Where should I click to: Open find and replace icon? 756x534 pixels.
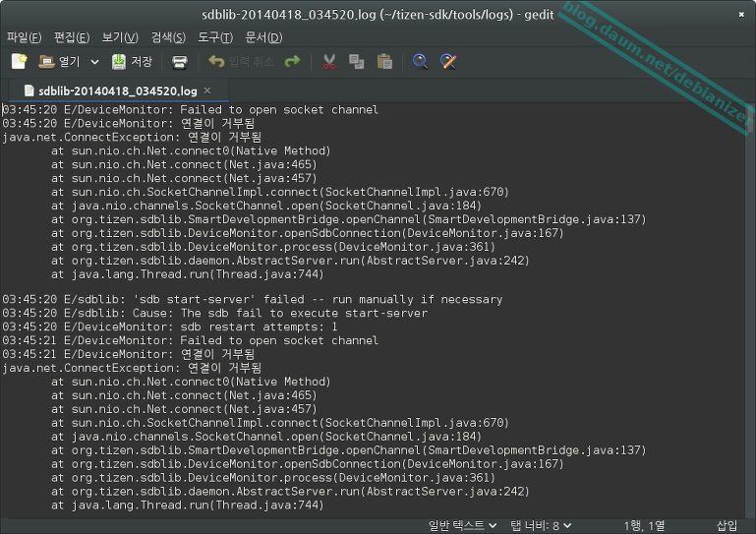pyautogui.click(x=448, y=62)
